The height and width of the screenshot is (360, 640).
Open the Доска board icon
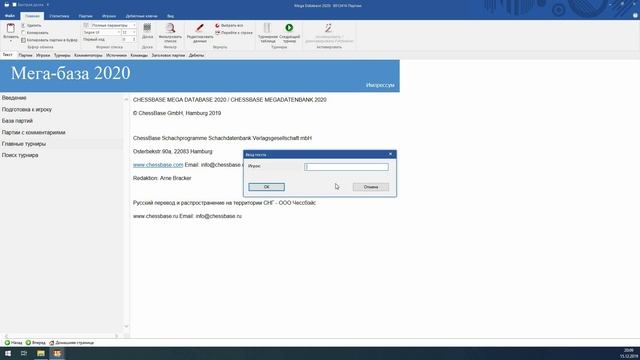coord(147,27)
